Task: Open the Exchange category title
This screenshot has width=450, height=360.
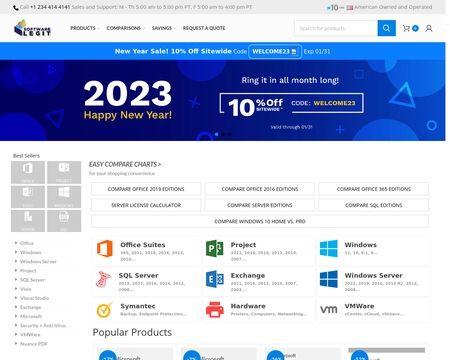Action: [248, 275]
